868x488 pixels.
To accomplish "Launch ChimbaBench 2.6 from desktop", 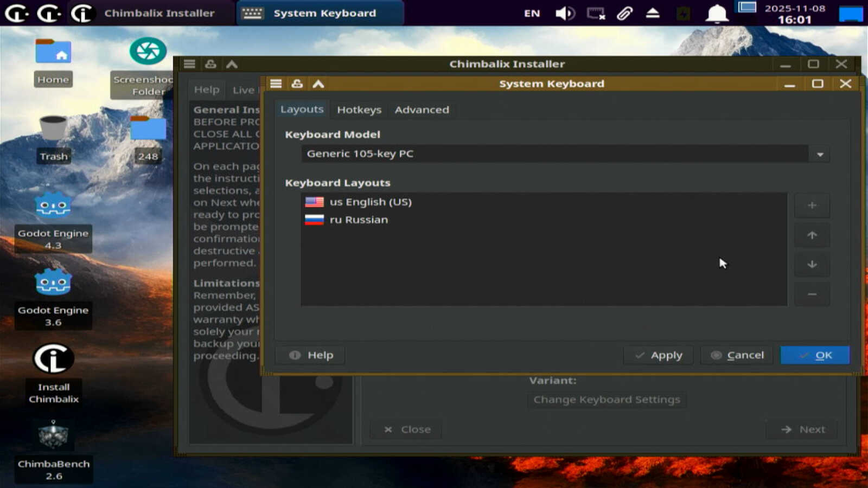I will coord(53,451).
